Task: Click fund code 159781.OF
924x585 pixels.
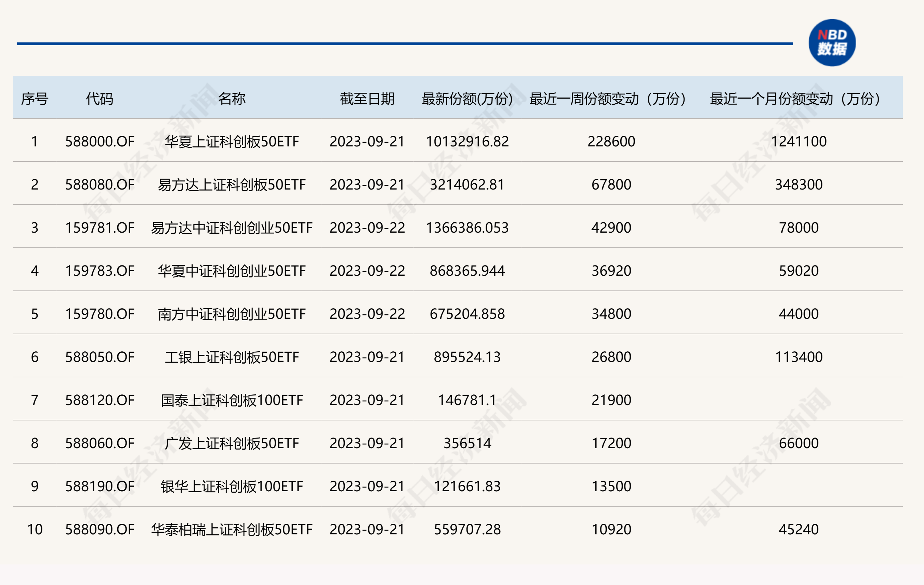Action: [x=100, y=227]
